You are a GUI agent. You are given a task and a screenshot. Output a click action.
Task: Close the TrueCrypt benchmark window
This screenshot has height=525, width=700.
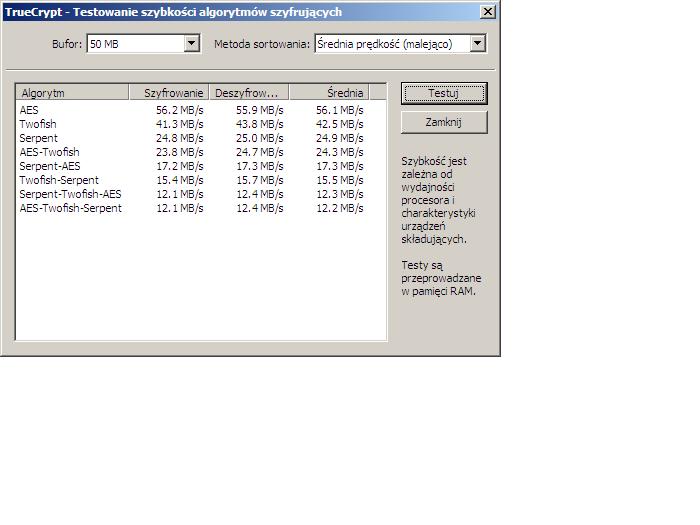(488, 12)
